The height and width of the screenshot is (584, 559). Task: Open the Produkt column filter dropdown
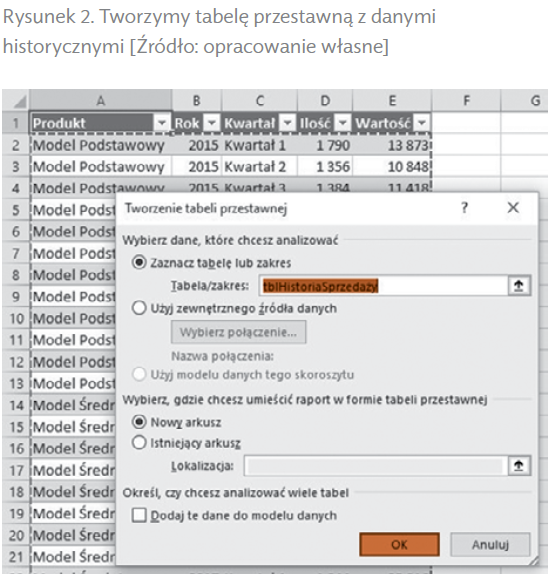point(162,123)
